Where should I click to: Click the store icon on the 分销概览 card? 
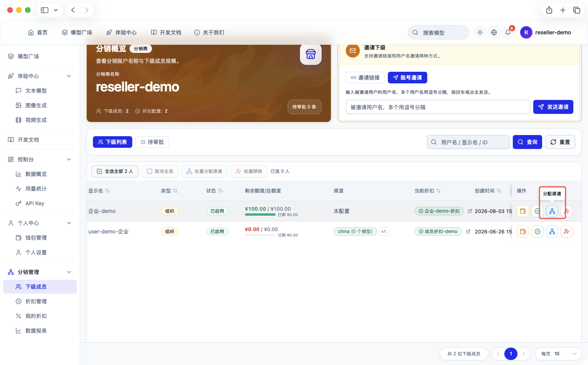coord(311,54)
